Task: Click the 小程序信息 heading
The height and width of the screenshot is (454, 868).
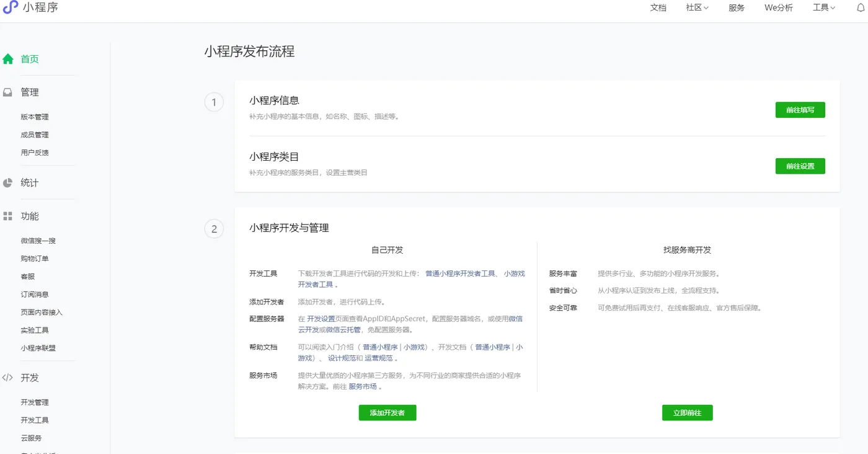Action: [x=274, y=100]
